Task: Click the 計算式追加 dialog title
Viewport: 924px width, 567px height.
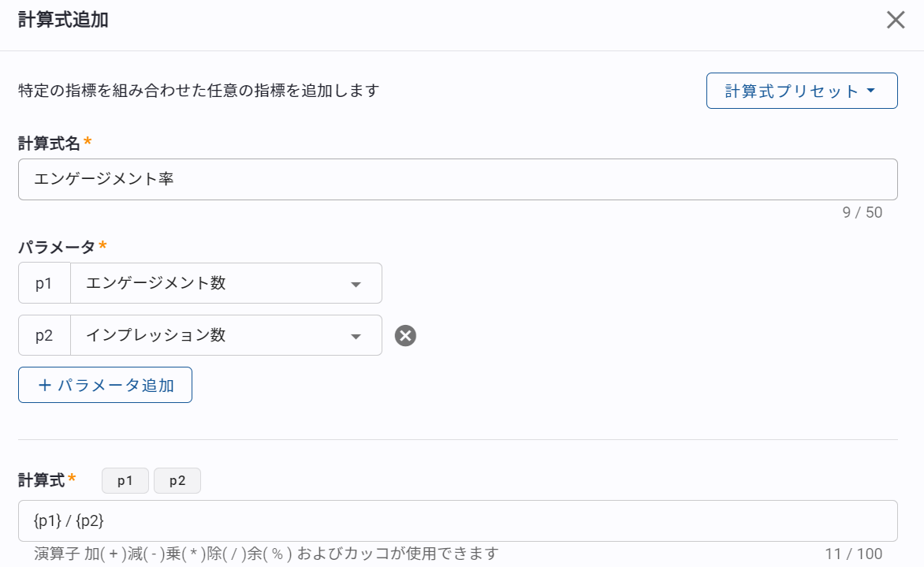Action: pos(63,21)
